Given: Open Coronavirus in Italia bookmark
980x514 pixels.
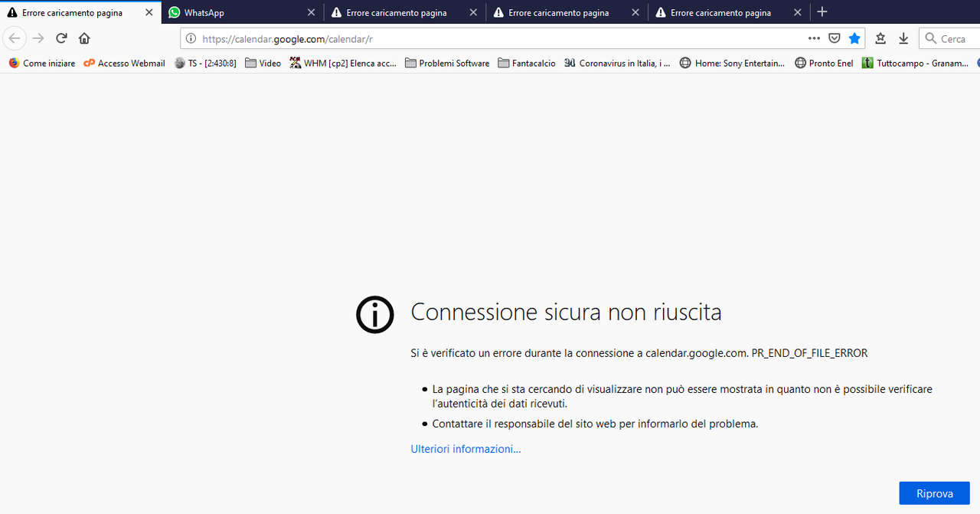Looking at the screenshot, I should pos(617,63).
